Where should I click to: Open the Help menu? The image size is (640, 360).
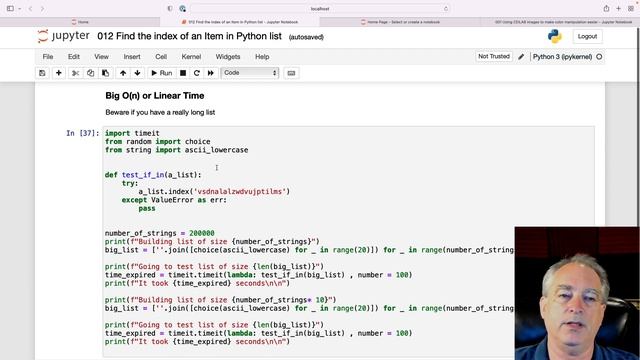262,57
